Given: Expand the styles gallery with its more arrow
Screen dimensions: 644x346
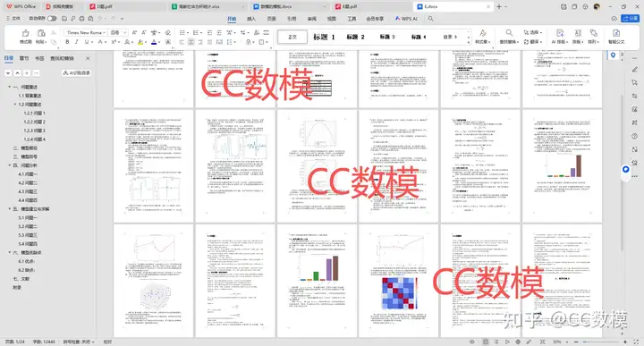Looking at the screenshot, I should click(469, 42).
